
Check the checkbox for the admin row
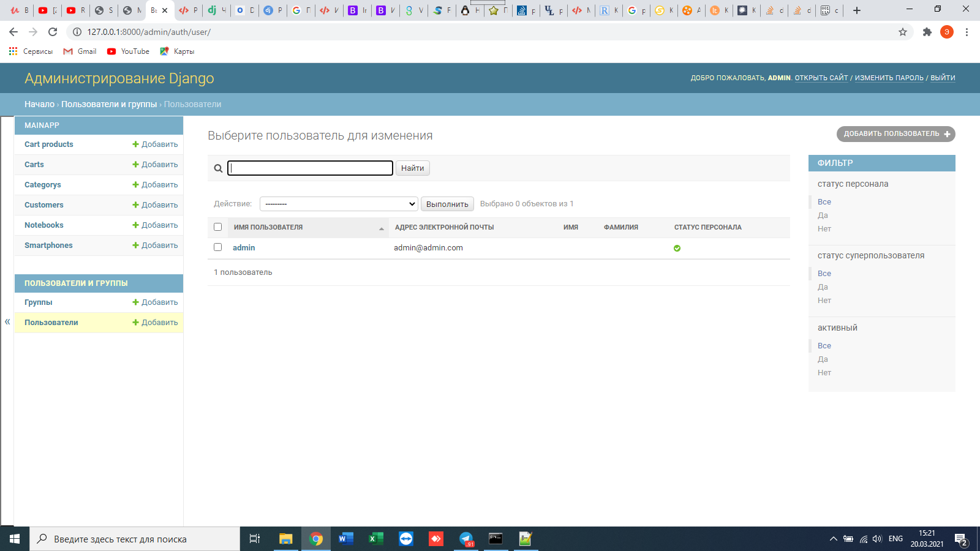[x=217, y=247]
